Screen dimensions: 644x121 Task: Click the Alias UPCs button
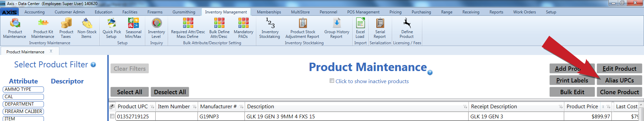[619, 80]
